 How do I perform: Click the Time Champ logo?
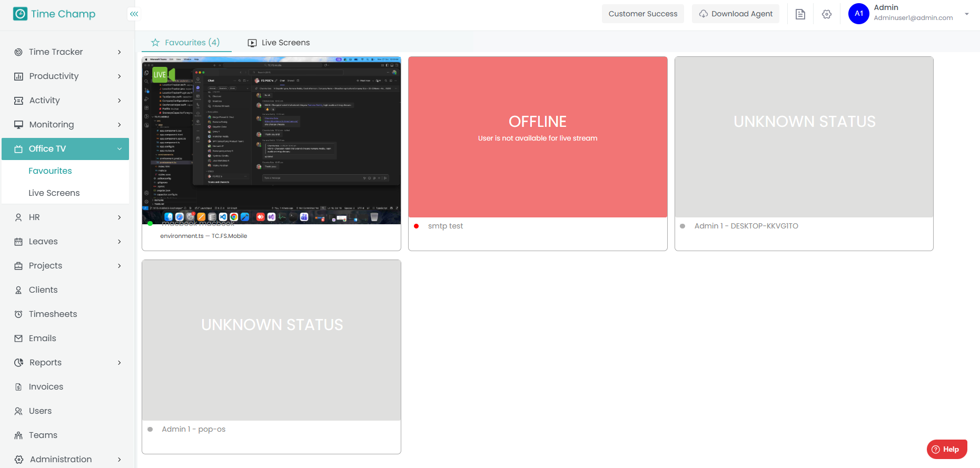[55, 14]
